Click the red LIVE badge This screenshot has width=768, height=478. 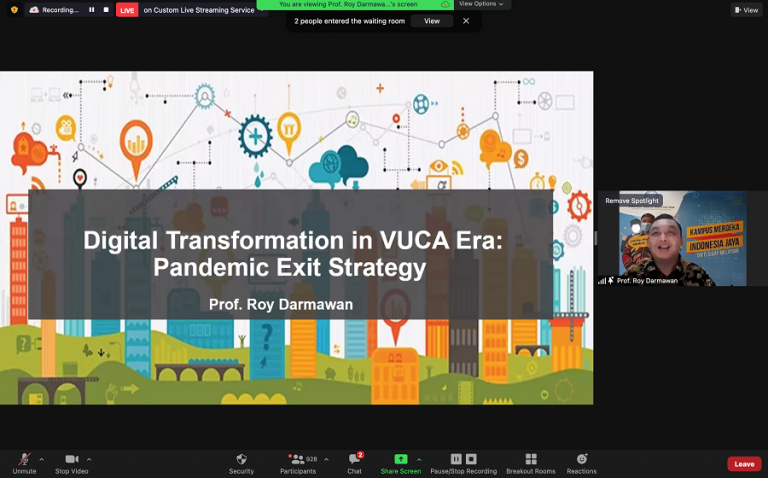[127, 10]
